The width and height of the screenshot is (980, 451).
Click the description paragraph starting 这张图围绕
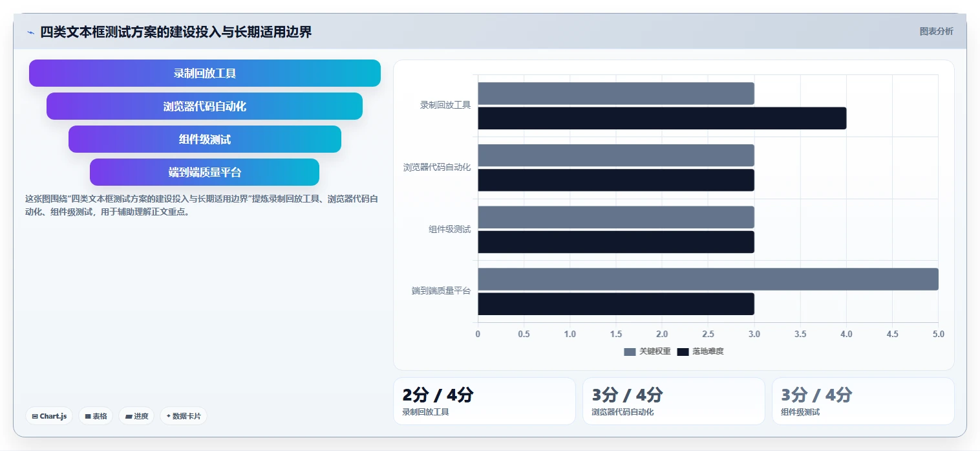pos(202,205)
